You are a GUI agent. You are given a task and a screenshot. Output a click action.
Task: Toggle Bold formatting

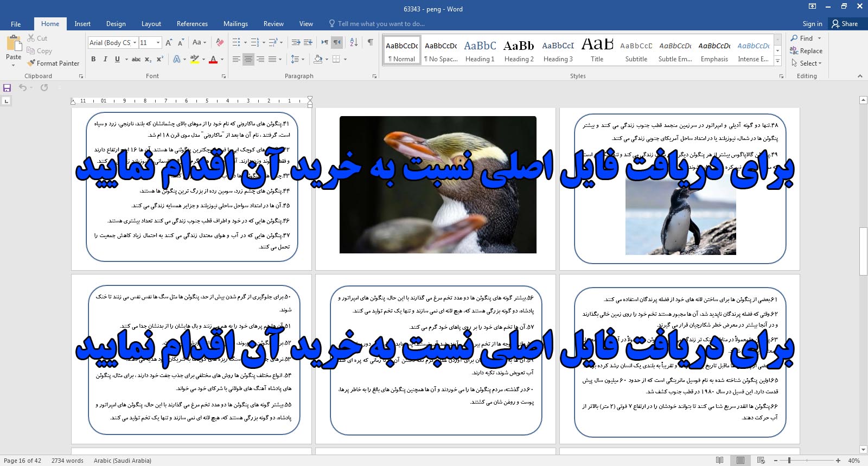click(93, 59)
